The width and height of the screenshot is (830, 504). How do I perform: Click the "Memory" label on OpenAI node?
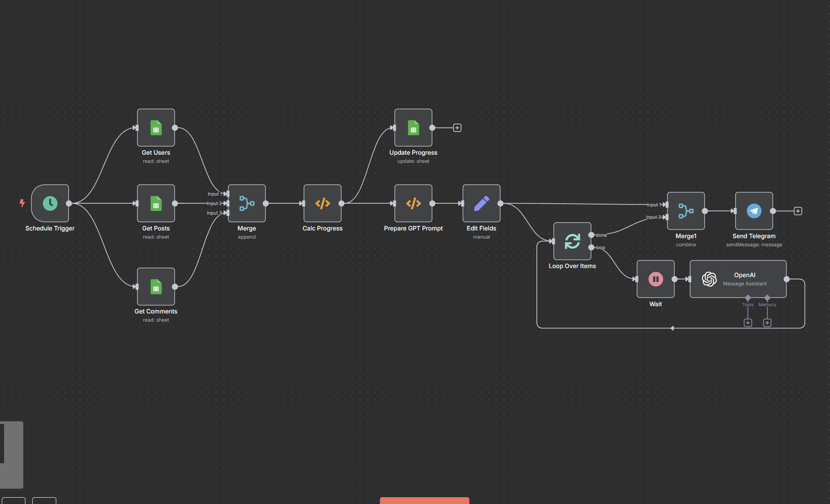pyautogui.click(x=767, y=305)
